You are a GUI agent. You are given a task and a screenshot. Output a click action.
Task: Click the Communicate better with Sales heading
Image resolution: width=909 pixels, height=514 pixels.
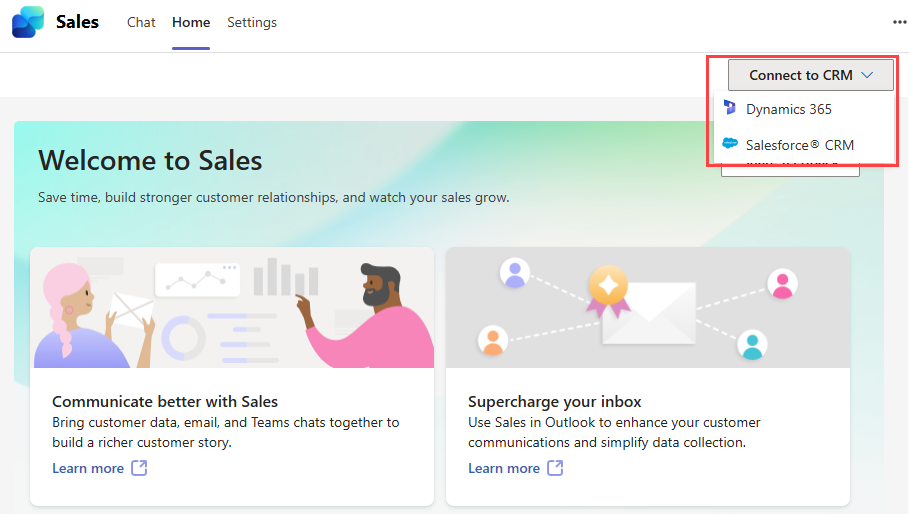pos(165,402)
